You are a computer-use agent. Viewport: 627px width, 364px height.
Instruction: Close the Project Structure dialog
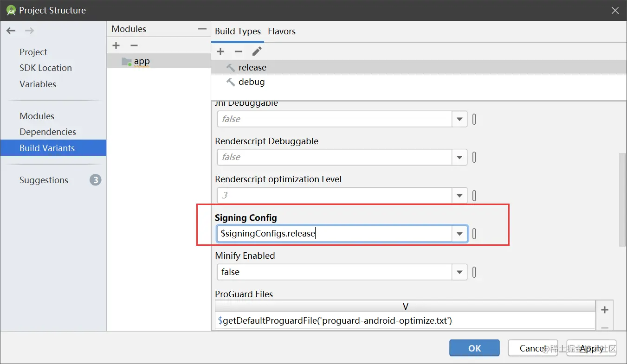[x=615, y=10]
